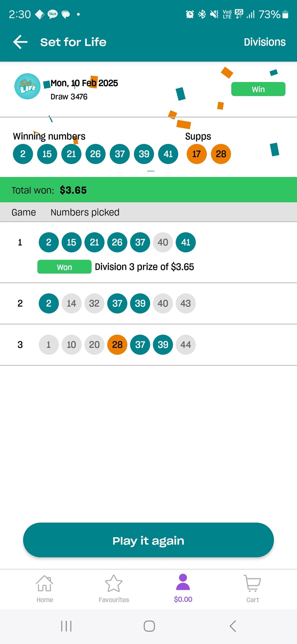Tap the green Win badge
The image size is (297, 644).
tap(258, 89)
